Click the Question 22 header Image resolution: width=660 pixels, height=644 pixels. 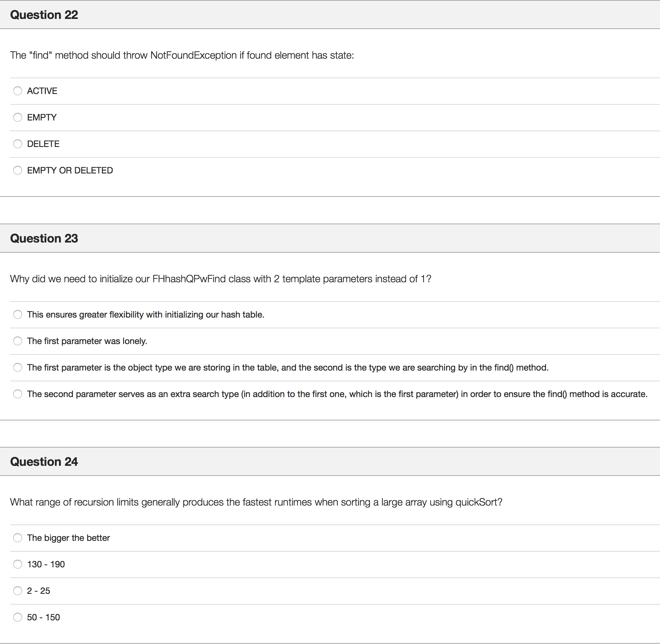click(x=44, y=15)
